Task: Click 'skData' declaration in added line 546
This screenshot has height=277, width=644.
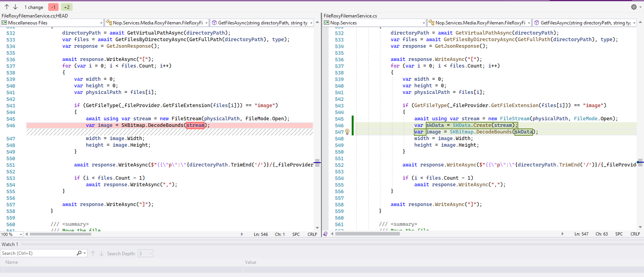Action: pos(435,125)
